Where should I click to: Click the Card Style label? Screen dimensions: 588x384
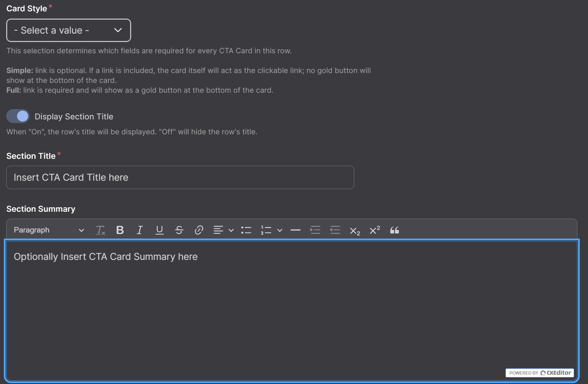coord(27,9)
